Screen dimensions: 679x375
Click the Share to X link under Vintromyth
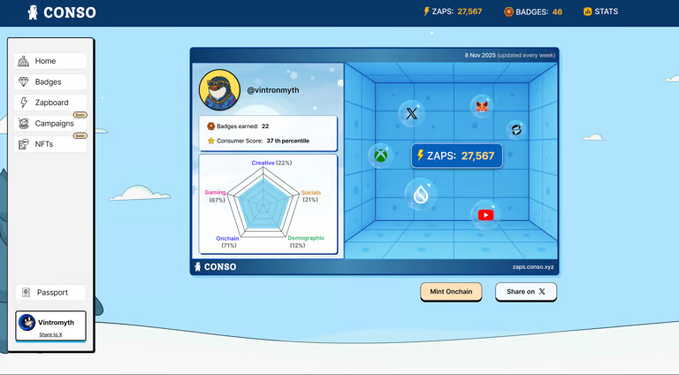(51, 335)
